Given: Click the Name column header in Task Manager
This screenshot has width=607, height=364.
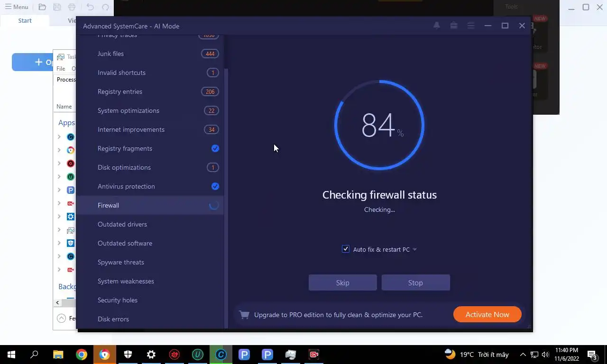Looking at the screenshot, I should pos(64,107).
